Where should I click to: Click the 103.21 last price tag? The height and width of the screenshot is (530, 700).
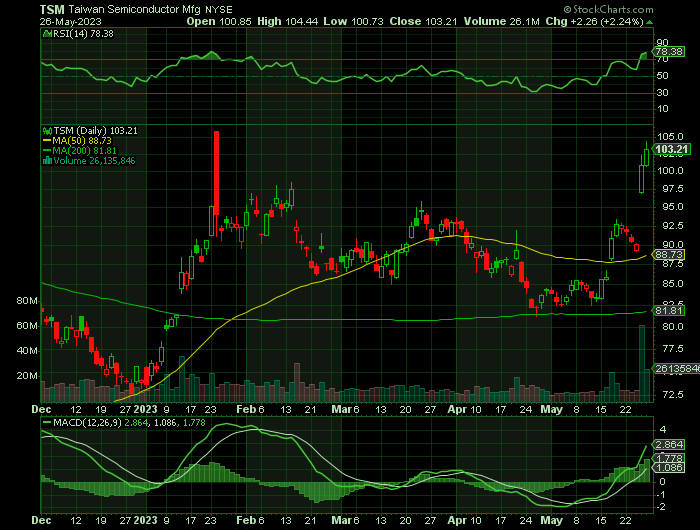click(672, 149)
